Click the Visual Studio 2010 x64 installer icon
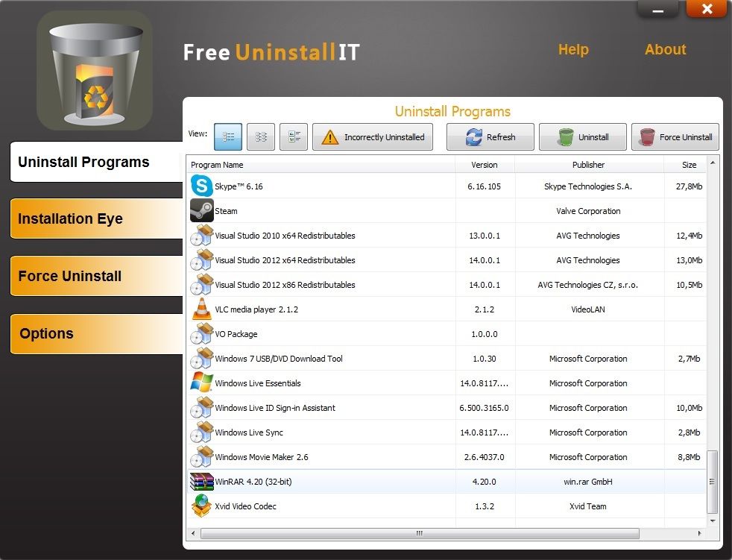The image size is (732, 560). (202, 235)
